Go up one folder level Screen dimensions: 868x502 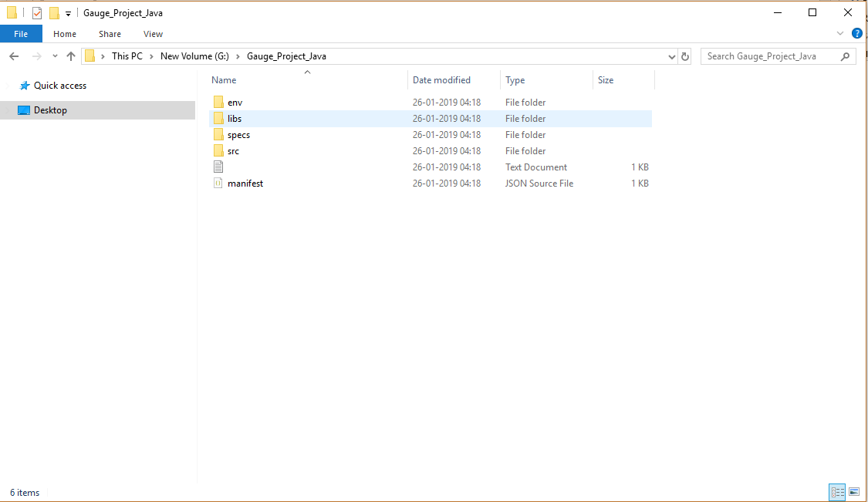pos(71,56)
